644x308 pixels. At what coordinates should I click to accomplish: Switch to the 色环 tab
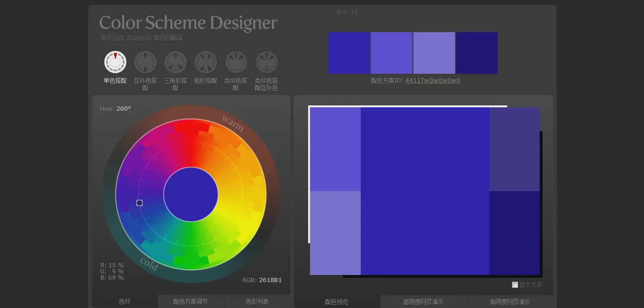pyautogui.click(x=125, y=301)
